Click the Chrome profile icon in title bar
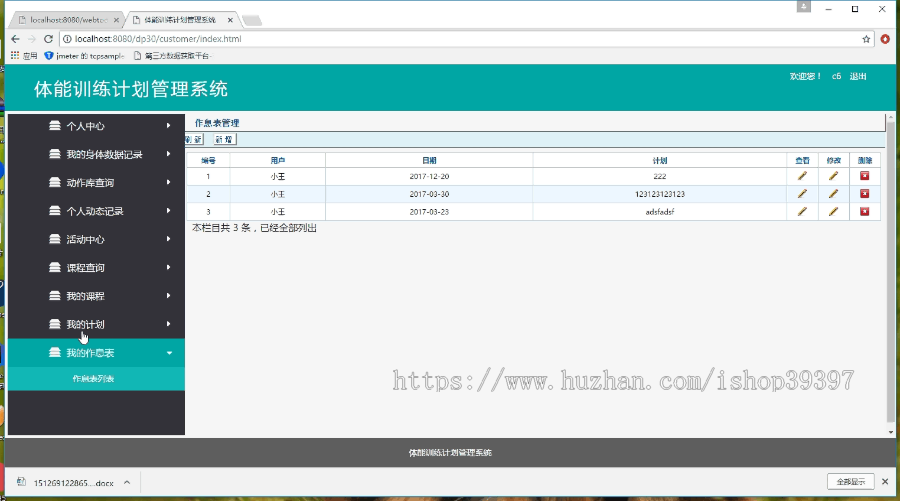Viewport: 900px width, 501px height. click(804, 7)
